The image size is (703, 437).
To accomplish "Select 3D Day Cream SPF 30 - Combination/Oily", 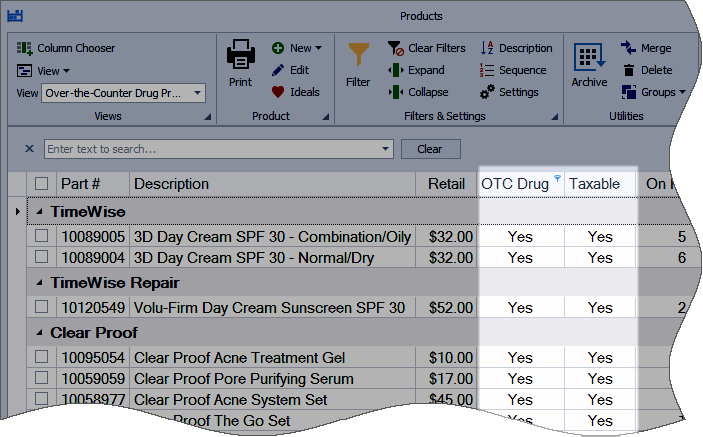I will [x=272, y=237].
